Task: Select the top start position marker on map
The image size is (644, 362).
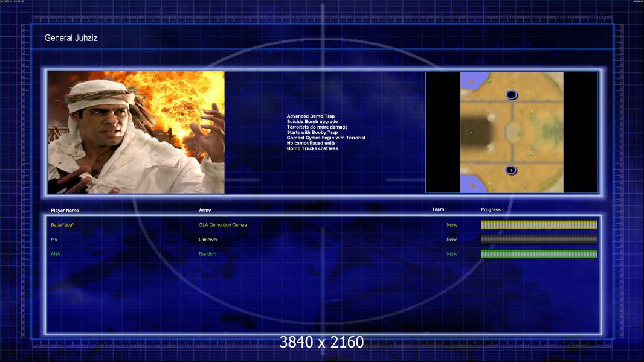Action: coord(511,95)
